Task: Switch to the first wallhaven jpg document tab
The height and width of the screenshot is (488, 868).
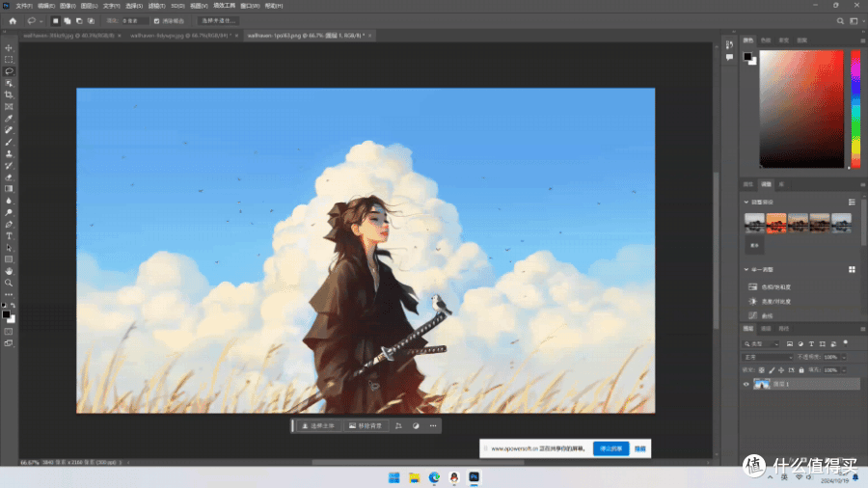Action: 68,36
